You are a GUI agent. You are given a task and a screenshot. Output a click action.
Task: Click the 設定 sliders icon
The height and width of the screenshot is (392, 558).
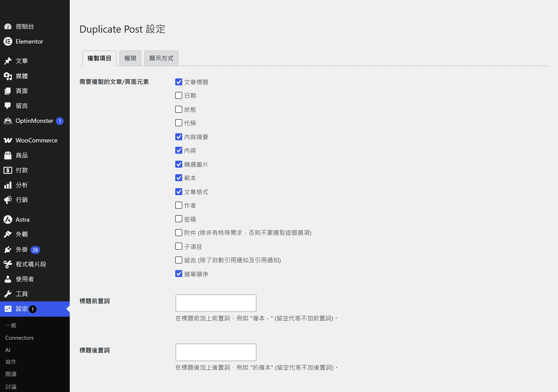click(8, 309)
